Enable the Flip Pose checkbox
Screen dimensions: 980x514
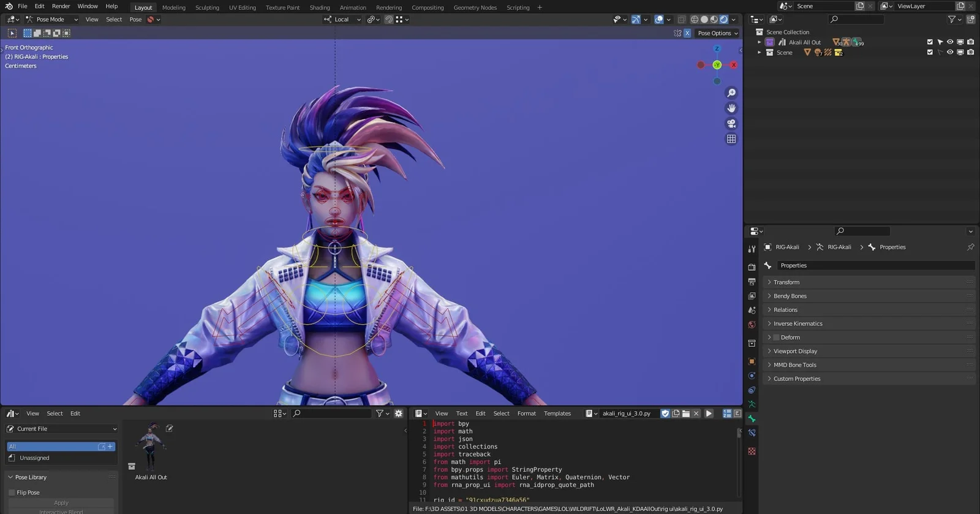point(12,493)
